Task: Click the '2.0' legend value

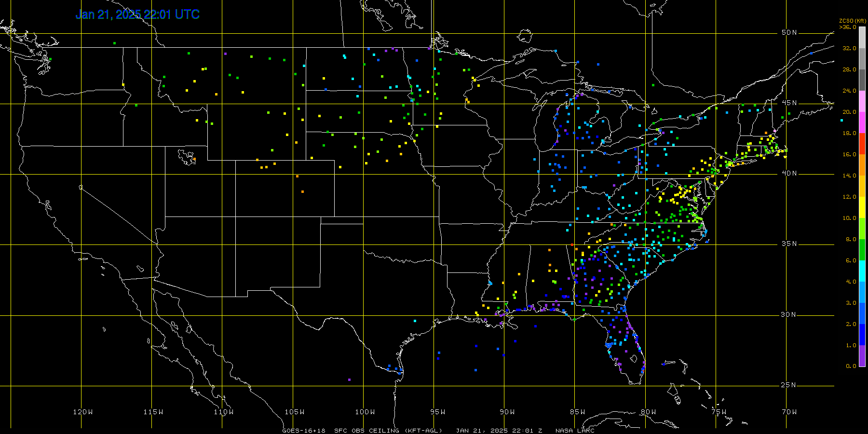Action: pyautogui.click(x=851, y=324)
